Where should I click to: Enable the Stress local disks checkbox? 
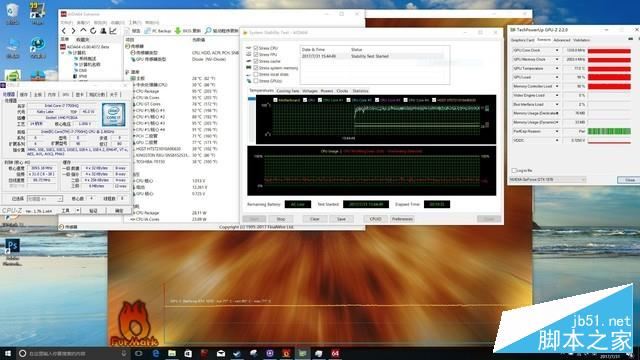point(256,74)
